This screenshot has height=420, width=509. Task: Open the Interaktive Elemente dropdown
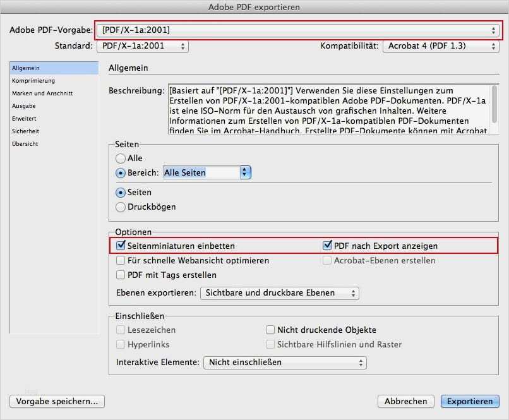[x=285, y=363]
